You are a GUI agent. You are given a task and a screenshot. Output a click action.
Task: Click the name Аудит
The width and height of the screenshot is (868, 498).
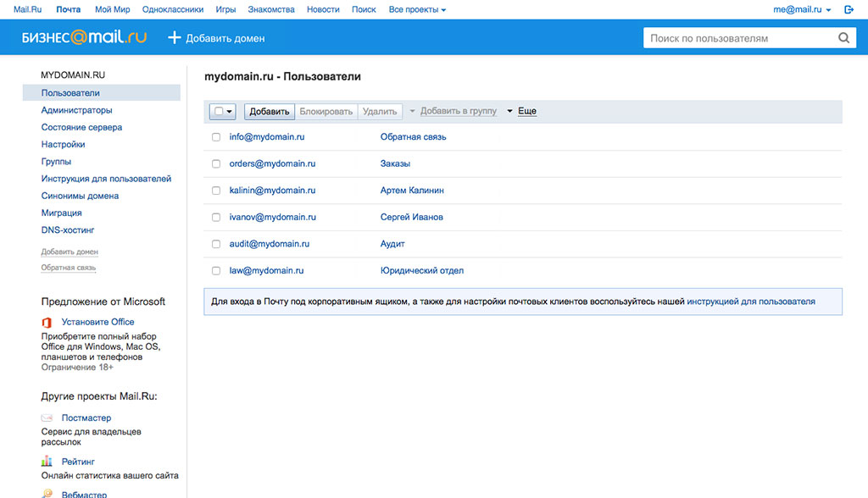392,244
